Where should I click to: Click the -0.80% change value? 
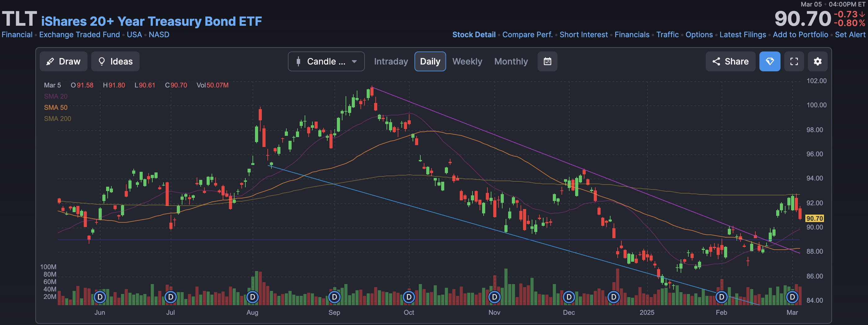point(849,23)
